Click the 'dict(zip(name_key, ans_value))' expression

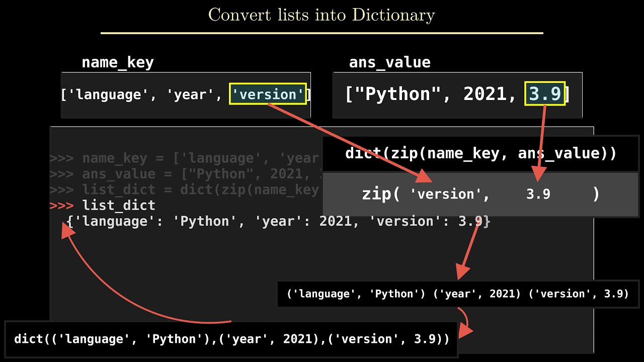480,153
